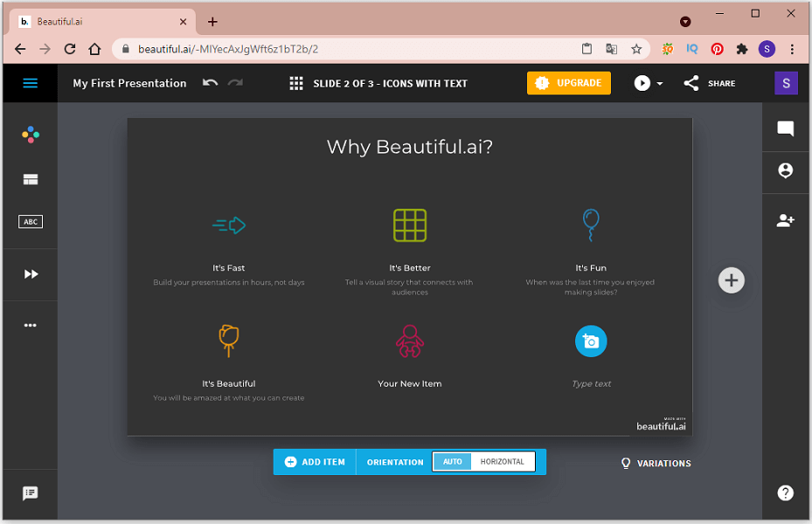Open the Chrome profile S avatar
This screenshot has width=812, height=524.
tap(767, 49)
